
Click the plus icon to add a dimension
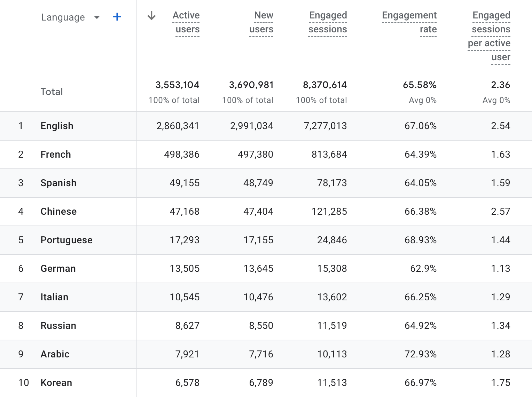[117, 17]
